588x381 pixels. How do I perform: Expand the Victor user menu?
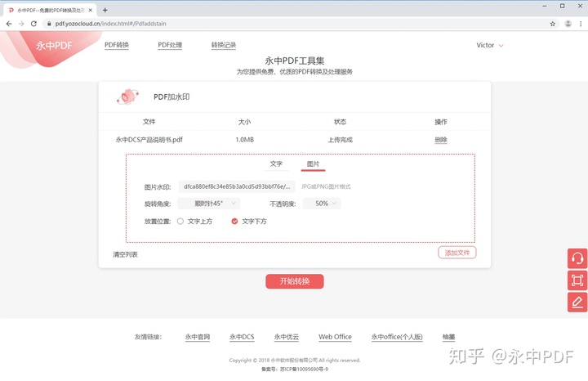[x=490, y=45]
